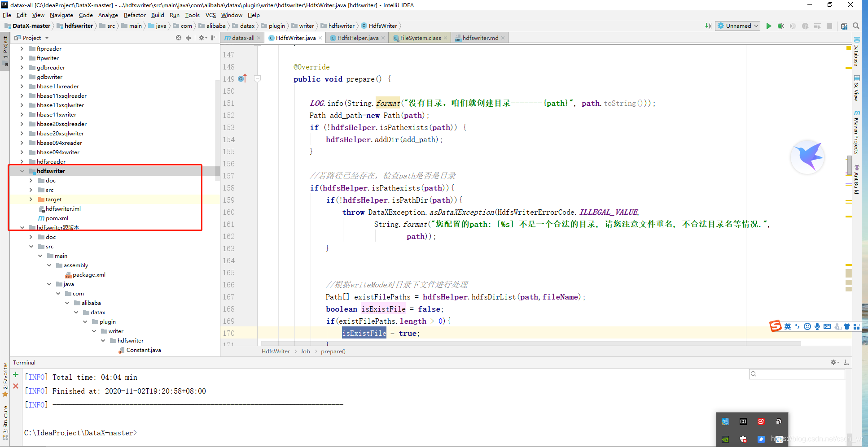Click Sogou emoji smiley icon
Image resolution: width=868 pixels, height=447 pixels.
(x=807, y=326)
